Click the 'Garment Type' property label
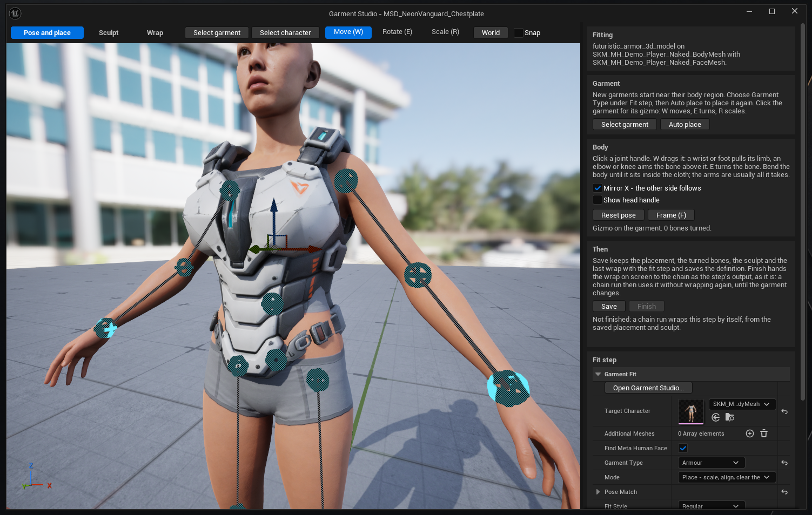 point(623,463)
